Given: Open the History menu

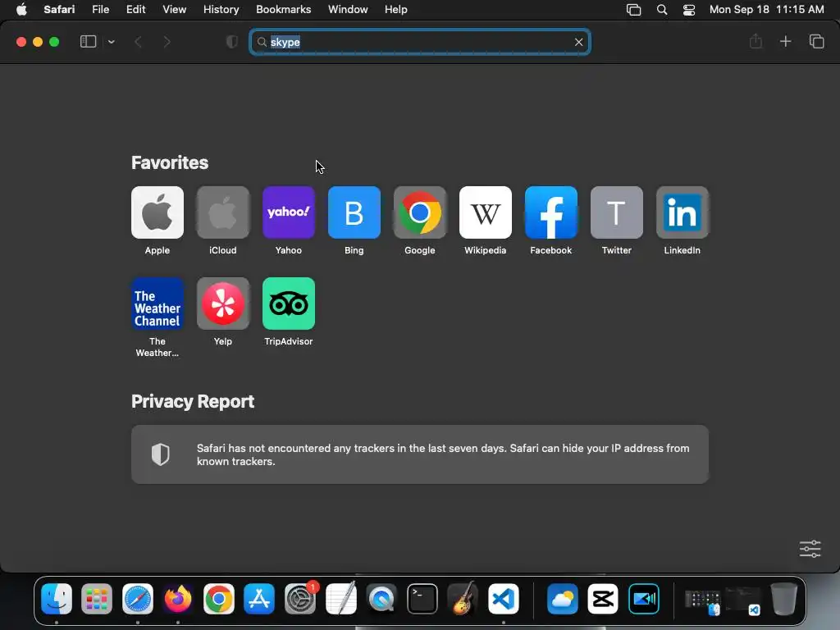Looking at the screenshot, I should click(x=221, y=10).
